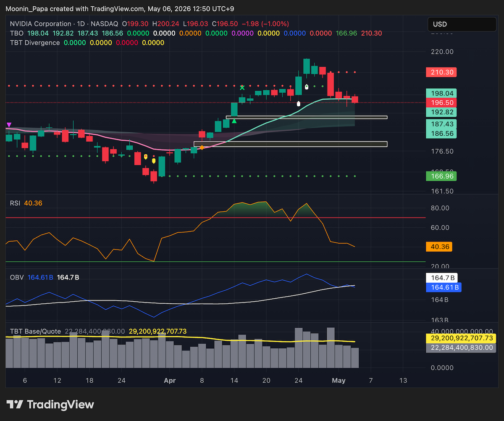Viewport: 504px width, 421px height.
Task: Click the TBO indicator label
Action: tap(16, 33)
